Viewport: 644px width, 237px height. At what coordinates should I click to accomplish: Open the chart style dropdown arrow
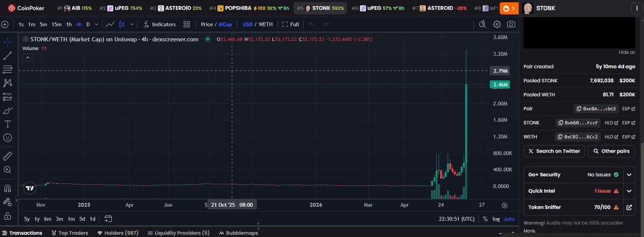[x=133, y=24]
